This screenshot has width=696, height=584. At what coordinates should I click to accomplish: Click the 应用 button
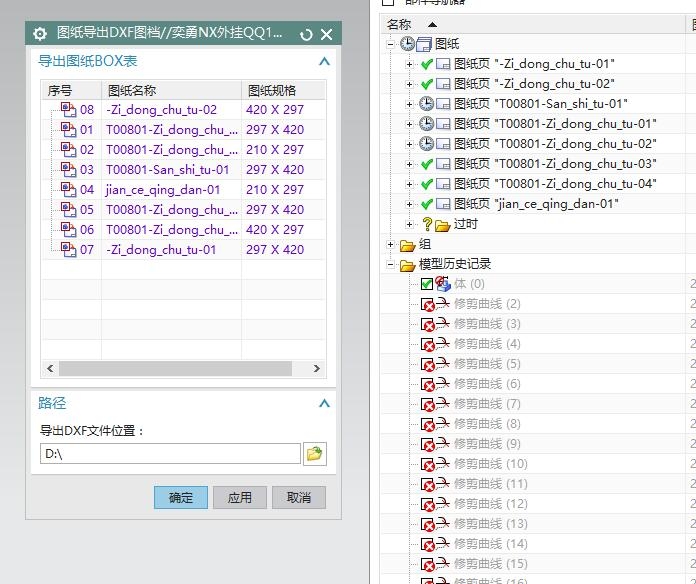coord(240,497)
